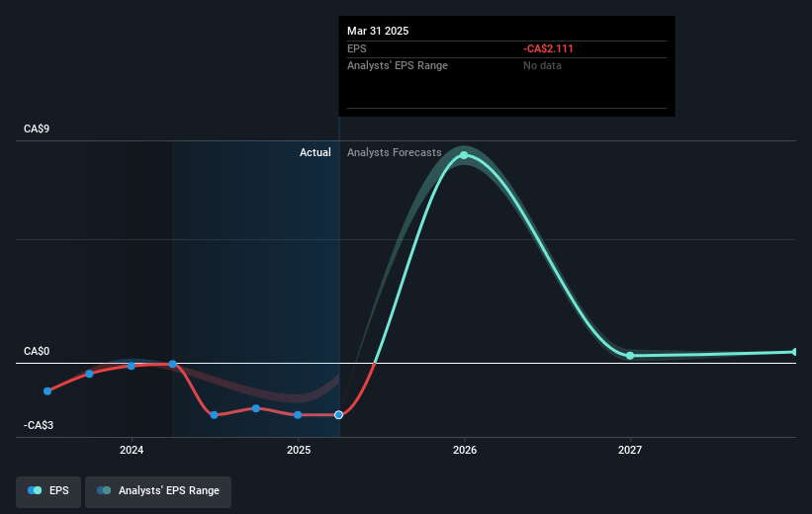This screenshot has width=812, height=514.
Task: Click the 2026 forecast peak data point
Action: pyautogui.click(x=464, y=155)
